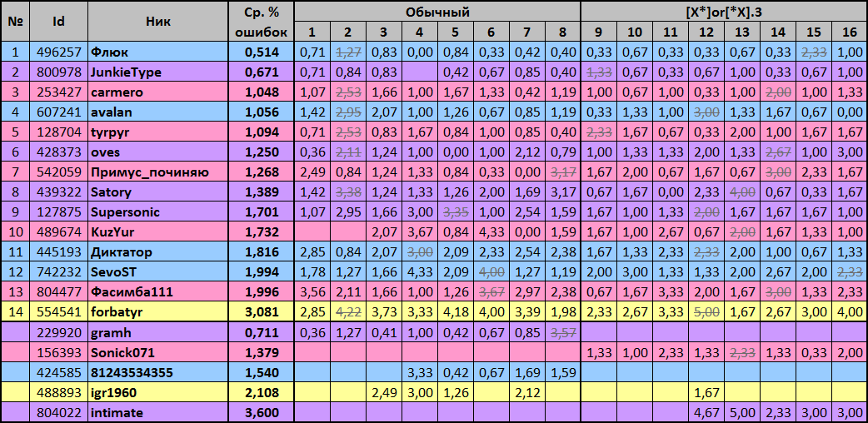
Task: Click the № column header
Action: point(15,22)
